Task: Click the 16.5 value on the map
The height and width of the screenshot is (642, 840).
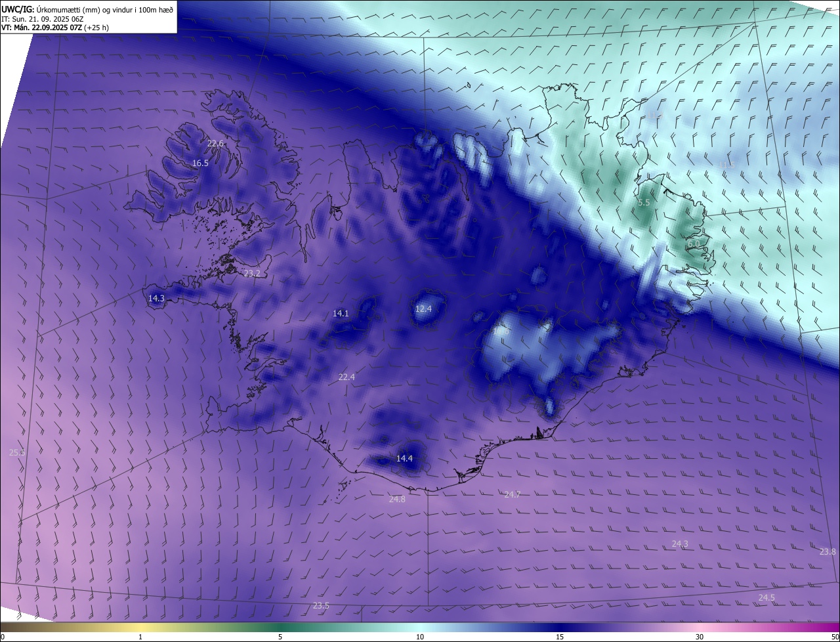Action: [200, 163]
